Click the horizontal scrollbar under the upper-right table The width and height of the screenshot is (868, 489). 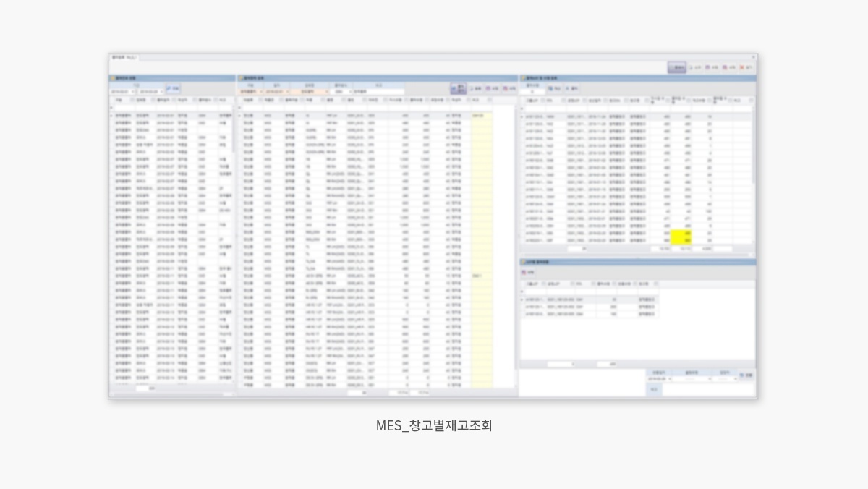(x=636, y=254)
